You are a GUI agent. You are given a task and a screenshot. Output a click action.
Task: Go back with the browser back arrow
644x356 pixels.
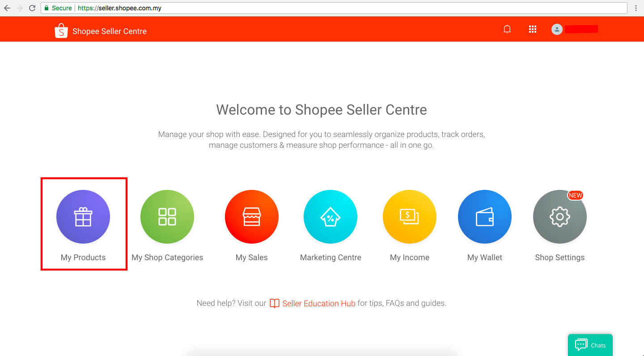[x=7, y=8]
